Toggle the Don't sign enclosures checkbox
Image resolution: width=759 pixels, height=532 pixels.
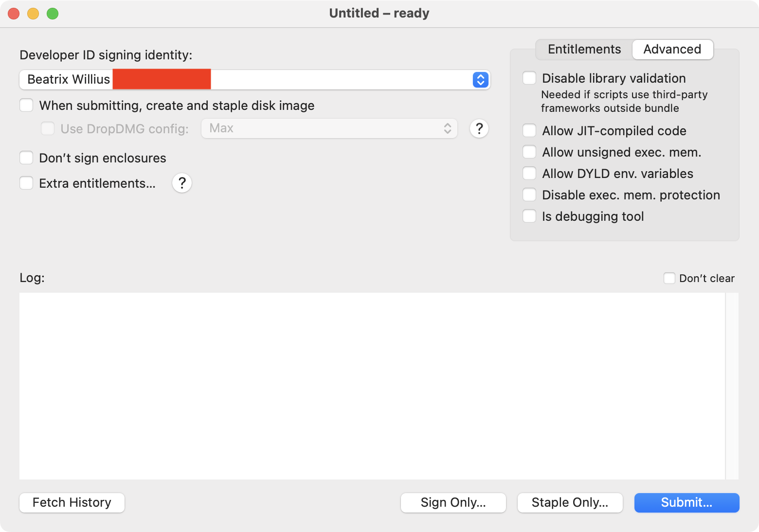[x=26, y=158]
